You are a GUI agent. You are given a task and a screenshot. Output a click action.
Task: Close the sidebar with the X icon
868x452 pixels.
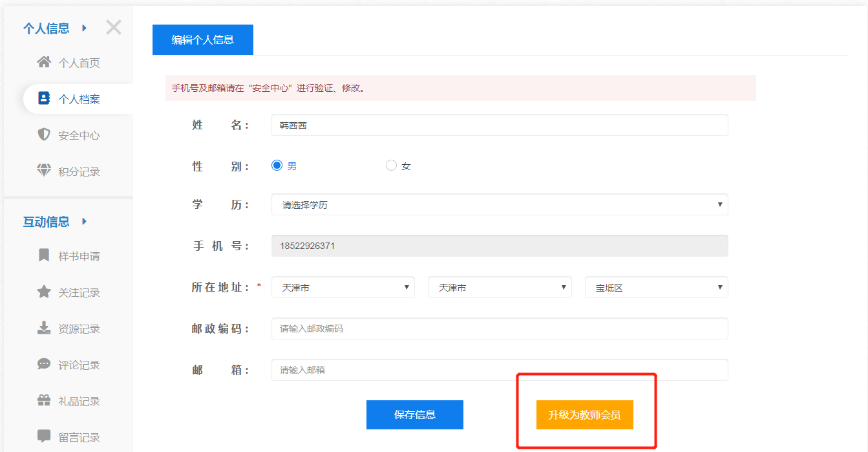(x=114, y=28)
